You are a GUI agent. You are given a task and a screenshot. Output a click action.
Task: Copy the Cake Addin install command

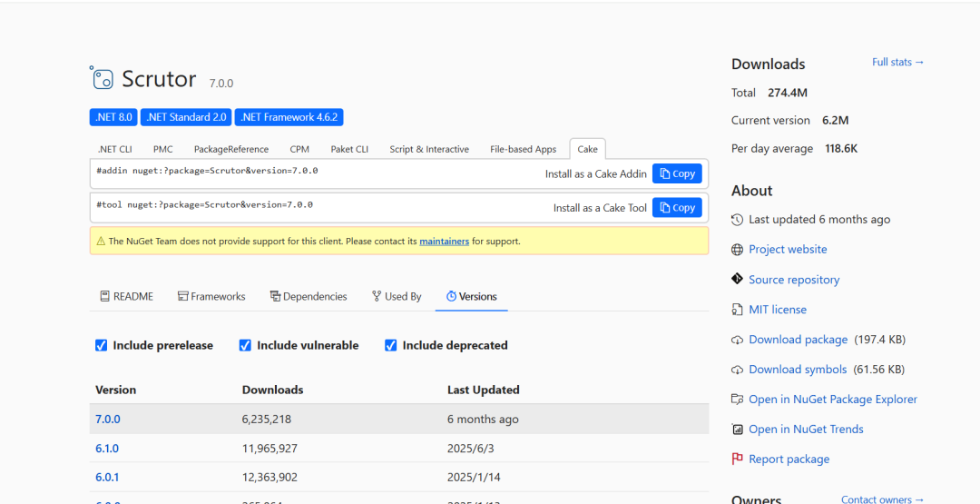coord(677,173)
